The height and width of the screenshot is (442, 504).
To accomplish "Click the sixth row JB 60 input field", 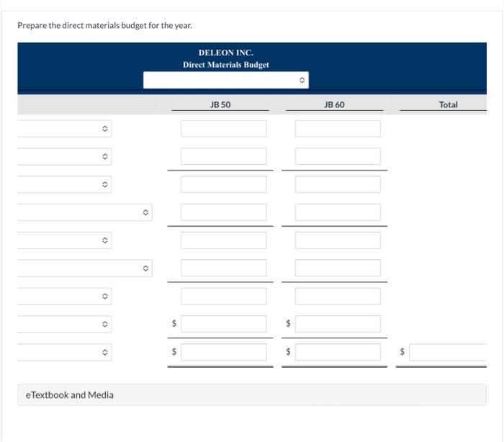I will [x=338, y=269].
